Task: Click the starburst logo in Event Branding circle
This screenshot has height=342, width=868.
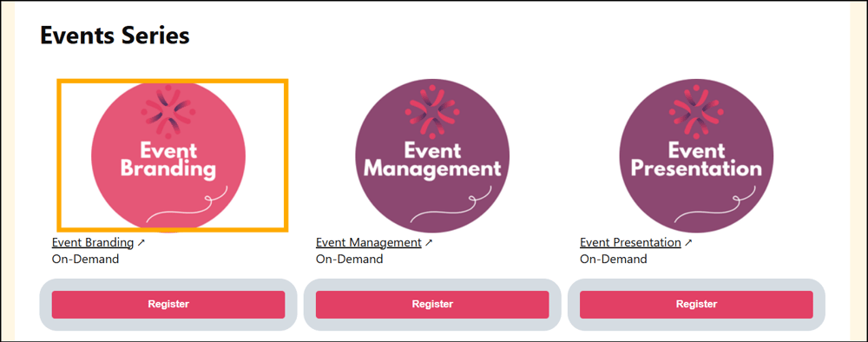Action: [168, 111]
